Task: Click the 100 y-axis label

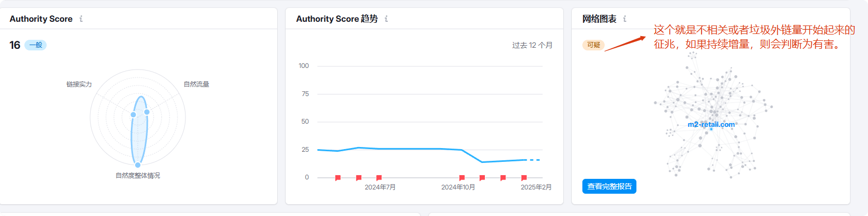Action: 304,66
